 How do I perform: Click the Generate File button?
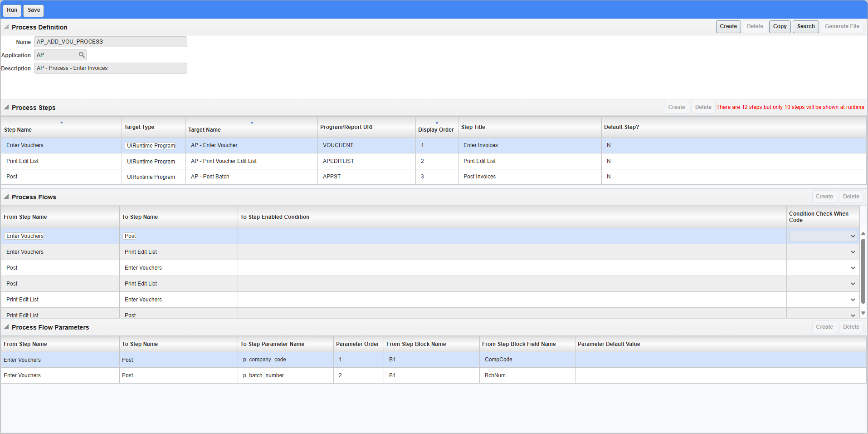[842, 26]
